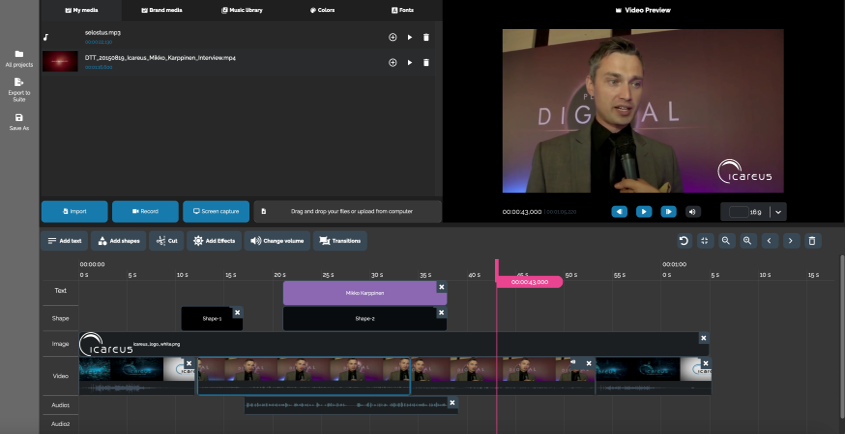This screenshot has height=434, width=845.
Task: Open the Transitions tool
Action: click(340, 241)
